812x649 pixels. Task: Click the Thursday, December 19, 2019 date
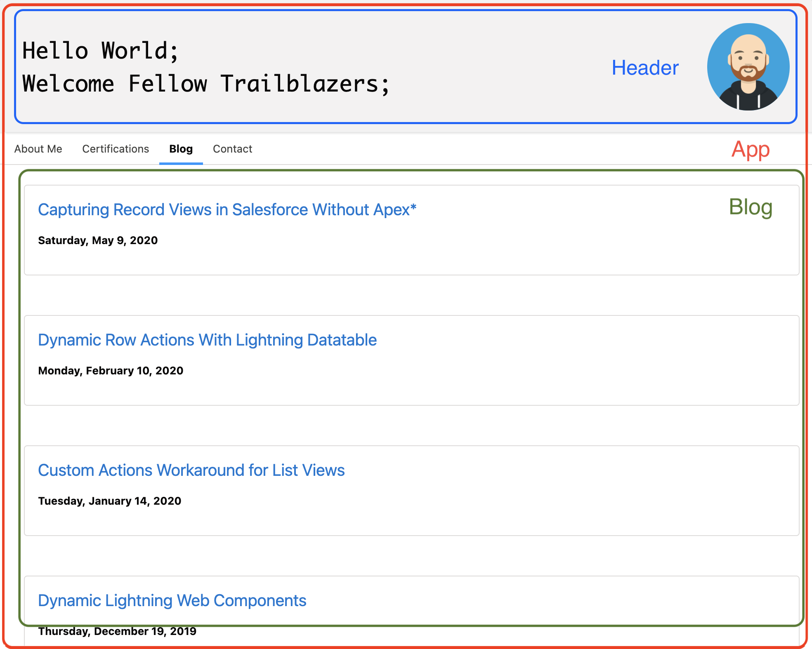coord(117,631)
